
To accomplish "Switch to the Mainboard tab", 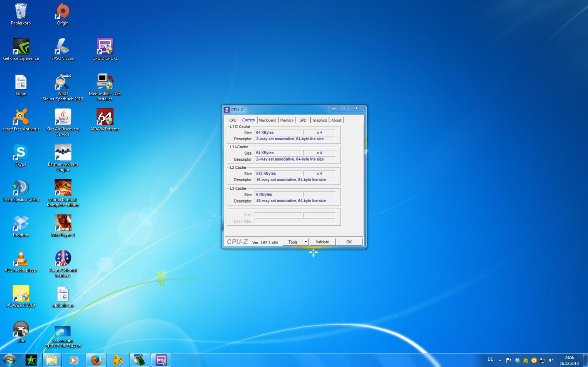I will pyautogui.click(x=267, y=120).
